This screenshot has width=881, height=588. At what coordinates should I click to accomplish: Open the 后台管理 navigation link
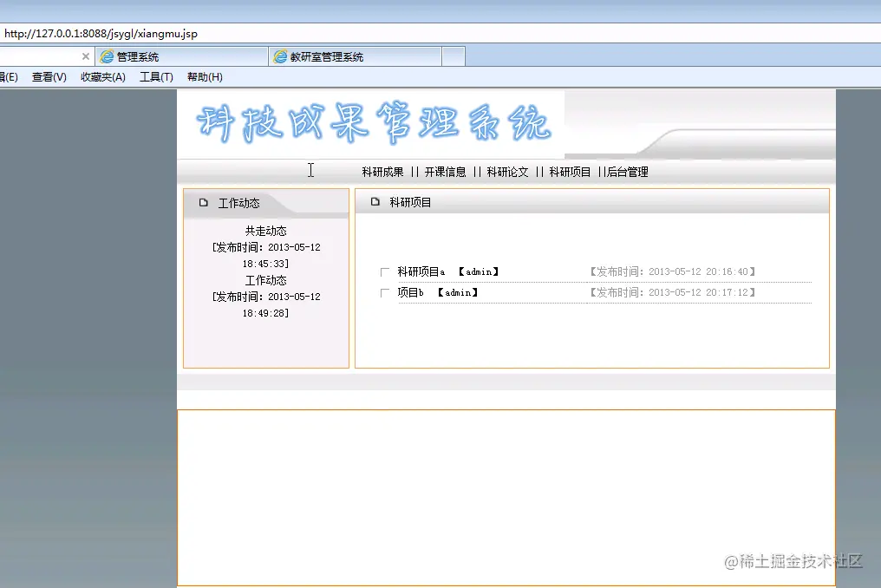click(628, 172)
